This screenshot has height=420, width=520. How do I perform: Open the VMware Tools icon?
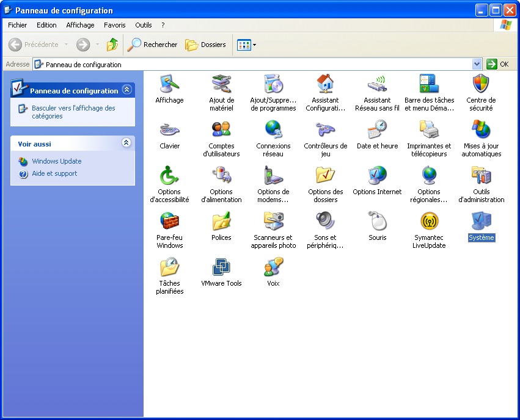221,267
